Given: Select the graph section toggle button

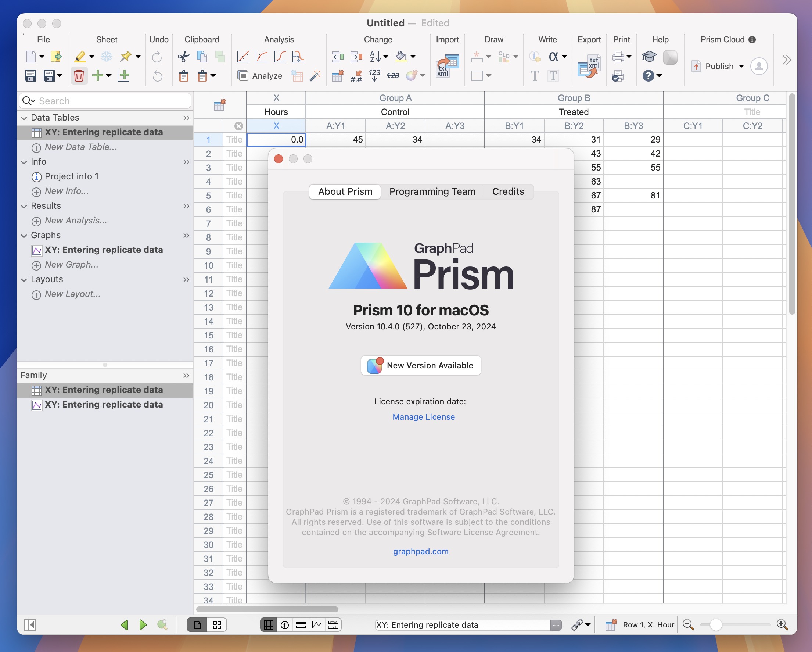Looking at the screenshot, I should click(x=317, y=625).
